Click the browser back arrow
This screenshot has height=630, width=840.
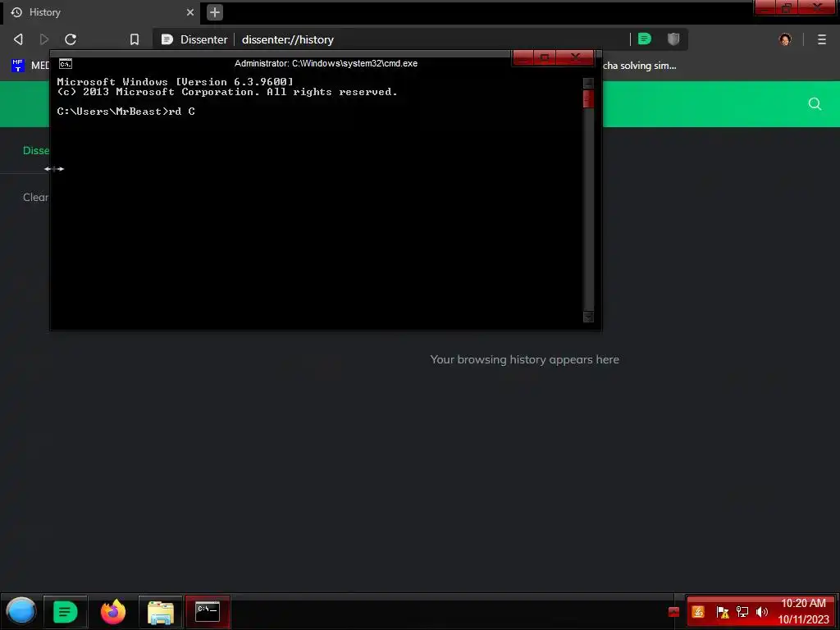tap(18, 39)
